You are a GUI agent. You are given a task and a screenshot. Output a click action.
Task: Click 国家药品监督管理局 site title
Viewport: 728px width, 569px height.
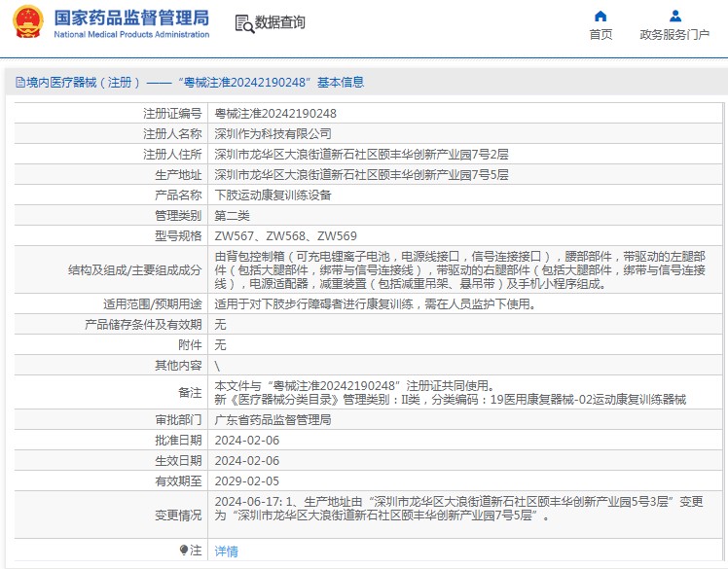(x=131, y=18)
